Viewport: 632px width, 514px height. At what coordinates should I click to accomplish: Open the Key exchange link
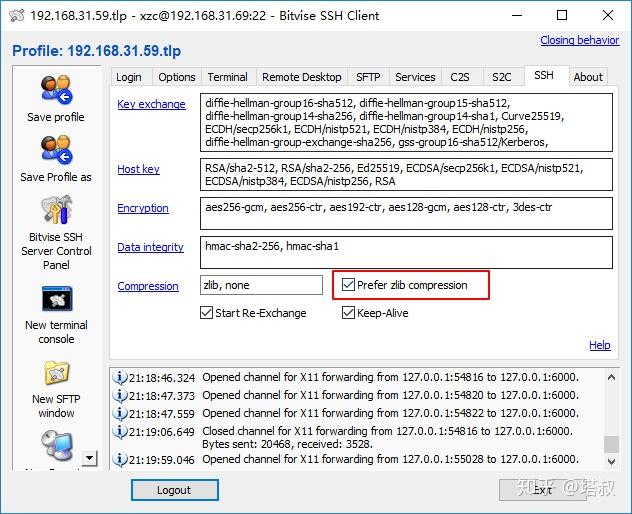[x=151, y=104]
